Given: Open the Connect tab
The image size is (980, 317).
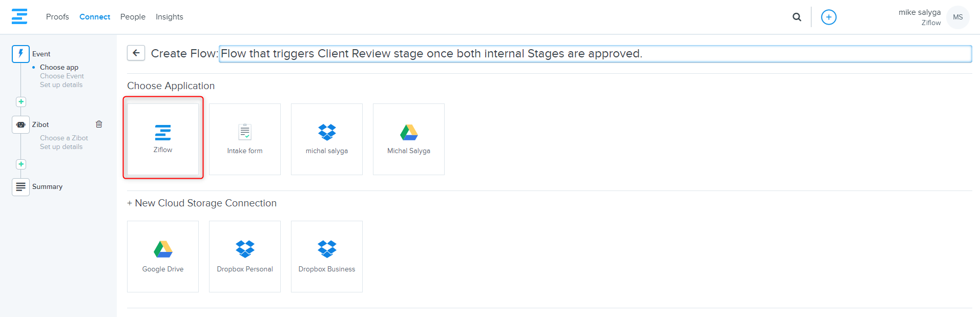Looking at the screenshot, I should [x=95, y=17].
